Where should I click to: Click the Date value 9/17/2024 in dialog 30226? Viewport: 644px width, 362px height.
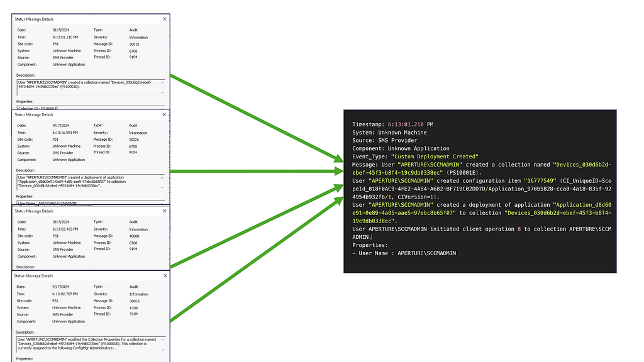coord(60,126)
